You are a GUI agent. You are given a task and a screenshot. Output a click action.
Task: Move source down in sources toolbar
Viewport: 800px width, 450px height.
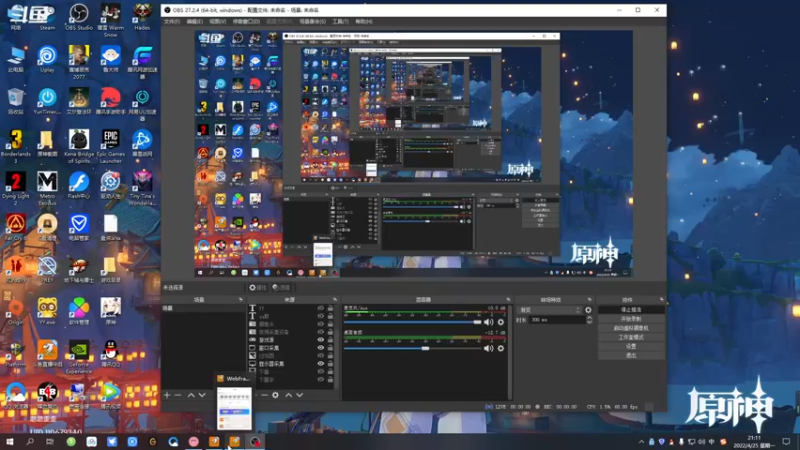coord(299,395)
